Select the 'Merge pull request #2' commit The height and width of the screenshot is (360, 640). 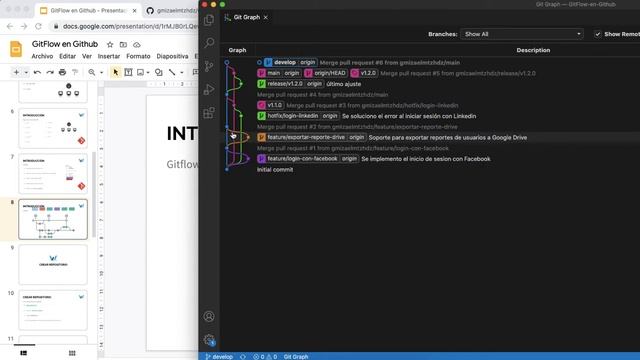point(357,127)
